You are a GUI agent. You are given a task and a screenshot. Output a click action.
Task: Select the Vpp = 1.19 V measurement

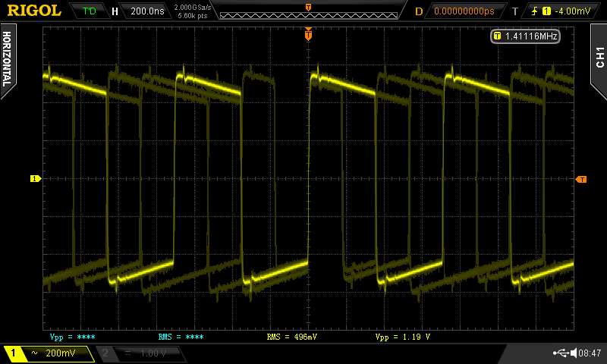point(403,337)
